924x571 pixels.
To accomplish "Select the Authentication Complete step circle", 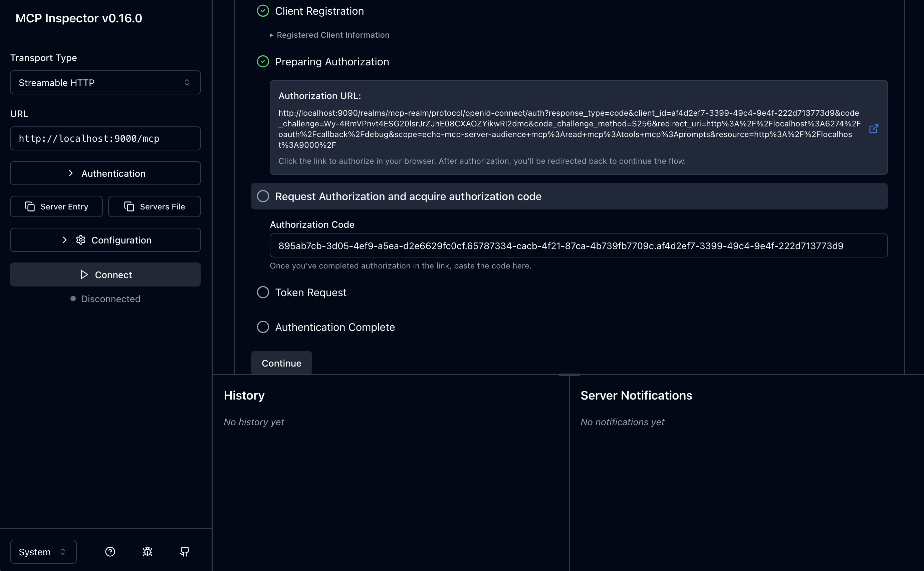I will click(x=263, y=327).
